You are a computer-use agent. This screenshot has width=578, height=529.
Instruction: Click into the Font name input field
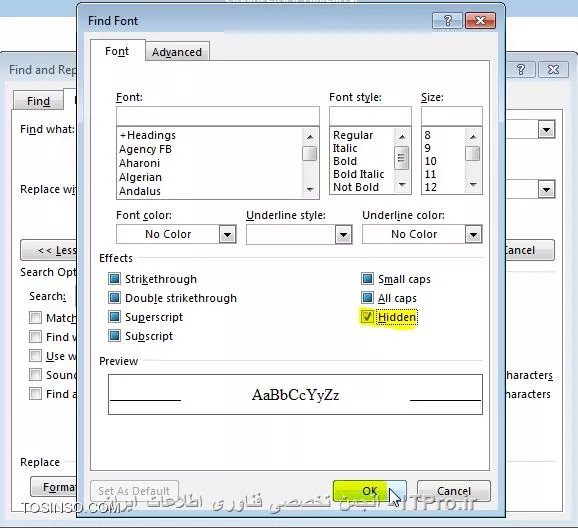point(217,116)
